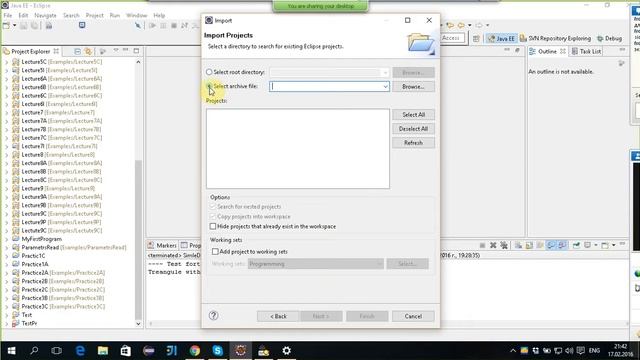Click the Print icon in the Eclipse toolbar
640x360 pixels.
pos(49,26)
